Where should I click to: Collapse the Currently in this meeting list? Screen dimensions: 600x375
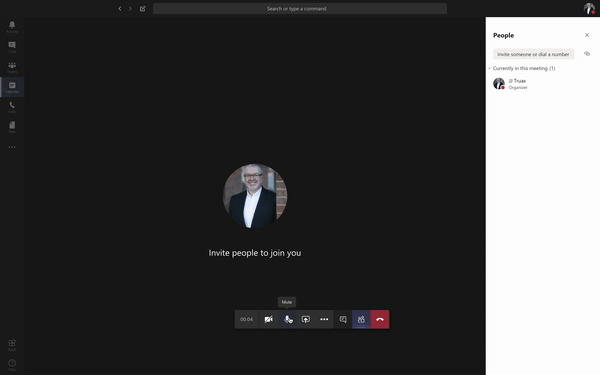(489, 68)
